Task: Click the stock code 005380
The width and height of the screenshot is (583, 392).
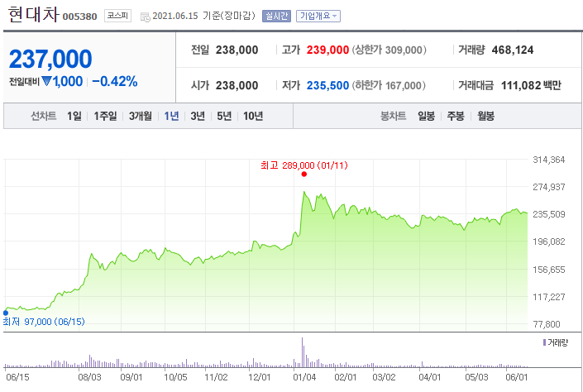Action: [80, 17]
